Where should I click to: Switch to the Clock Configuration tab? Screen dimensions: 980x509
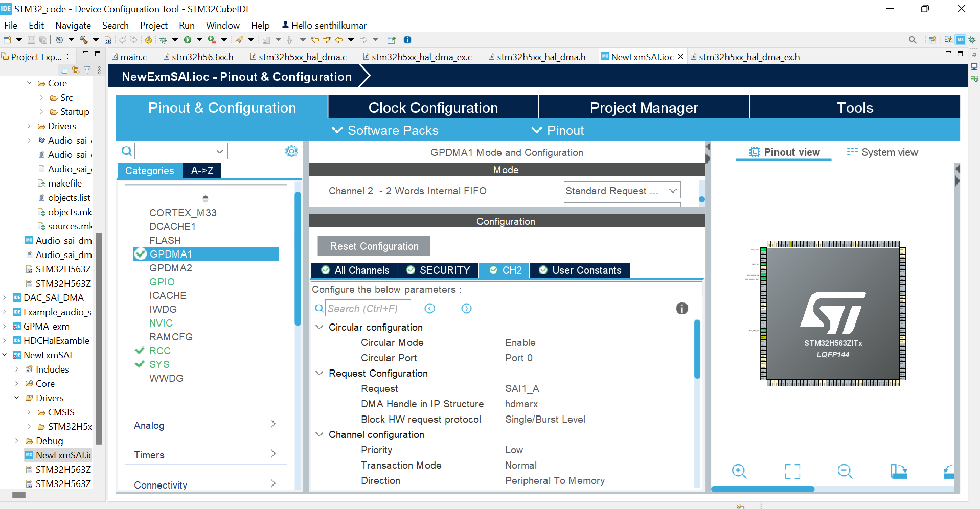[433, 107]
